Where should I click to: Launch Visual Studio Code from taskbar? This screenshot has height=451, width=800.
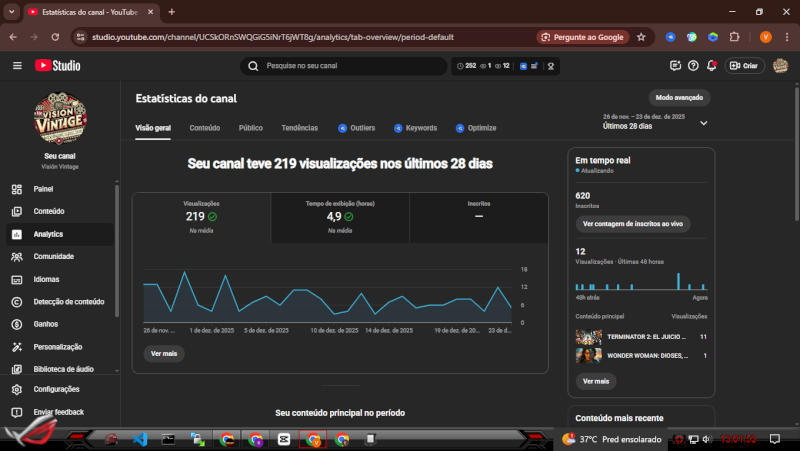point(140,439)
